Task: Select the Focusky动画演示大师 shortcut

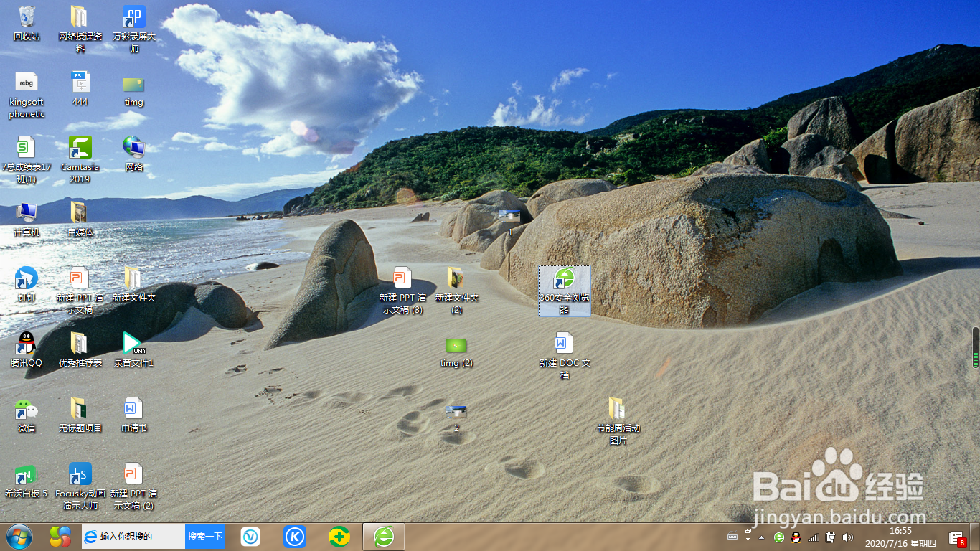Action: click(80, 486)
